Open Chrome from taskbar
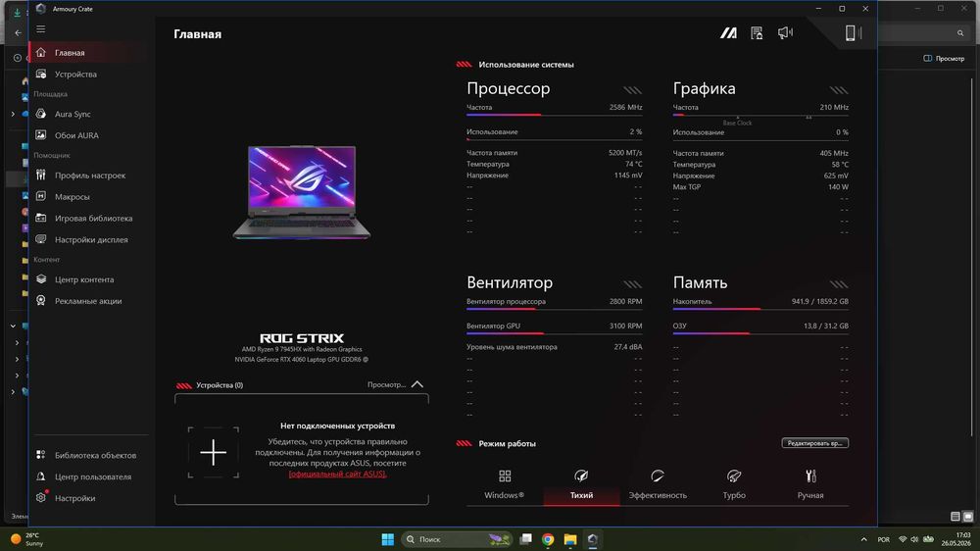980x551 pixels. pyautogui.click(x=548, y=539)
